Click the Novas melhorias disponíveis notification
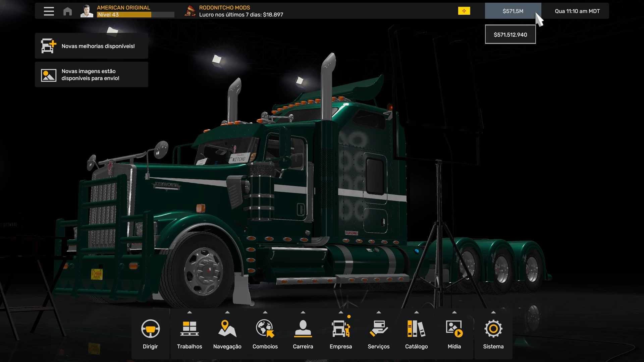 point(91,46)
